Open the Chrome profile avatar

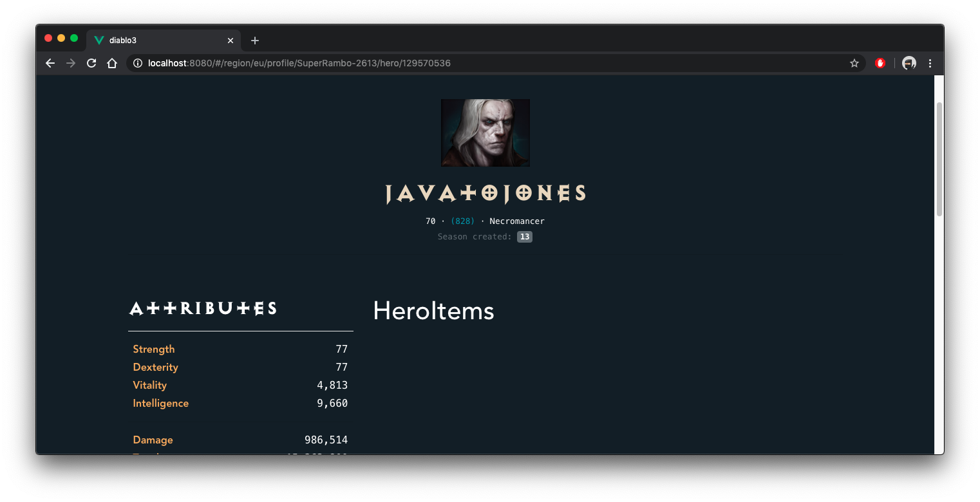(x=909, y=63)
